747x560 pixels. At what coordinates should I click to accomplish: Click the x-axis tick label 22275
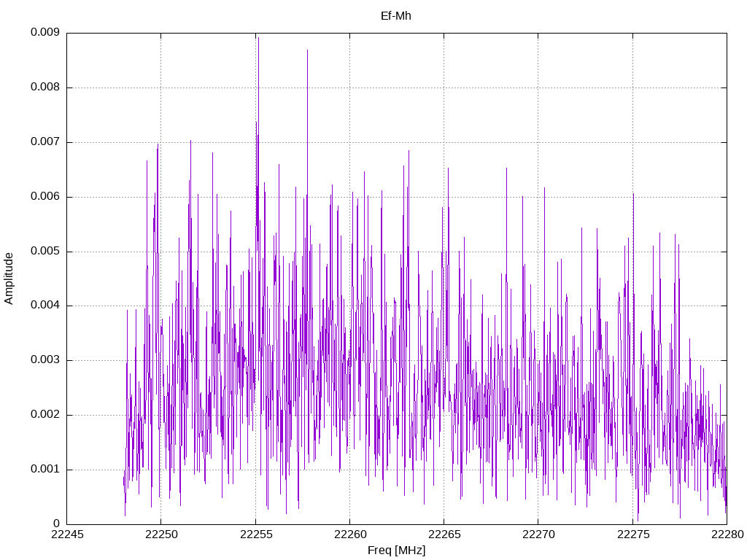(633, 534)
